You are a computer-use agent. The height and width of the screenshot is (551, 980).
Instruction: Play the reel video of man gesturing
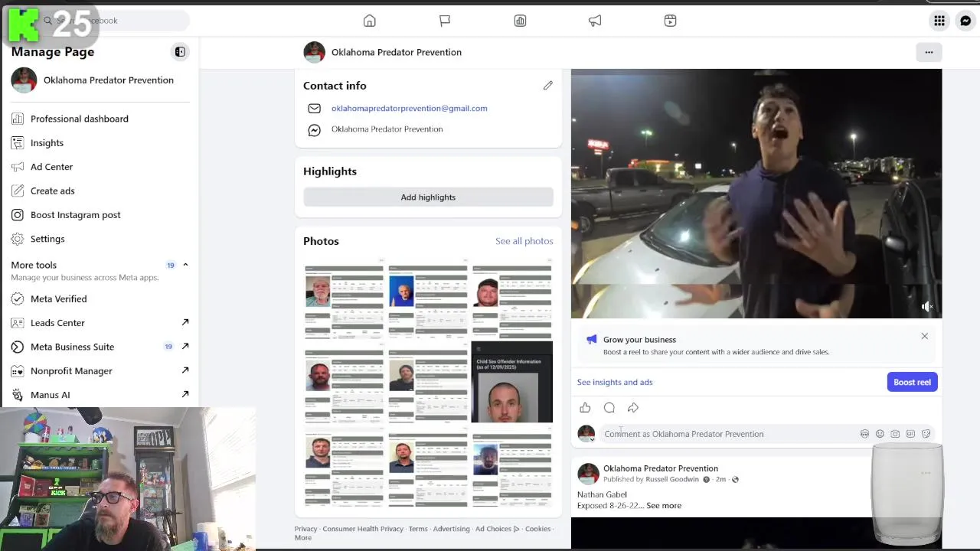click(x=756, y=194)
